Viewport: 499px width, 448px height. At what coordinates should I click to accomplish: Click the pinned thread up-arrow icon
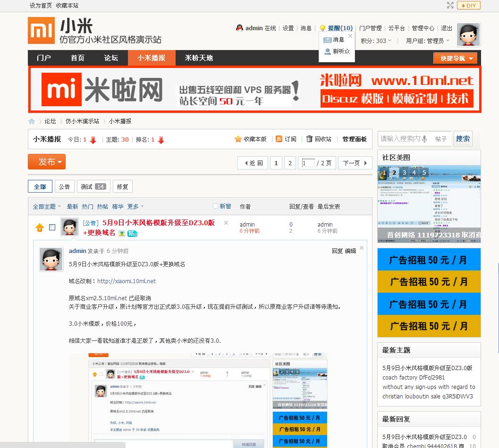(x=40, y=228)
